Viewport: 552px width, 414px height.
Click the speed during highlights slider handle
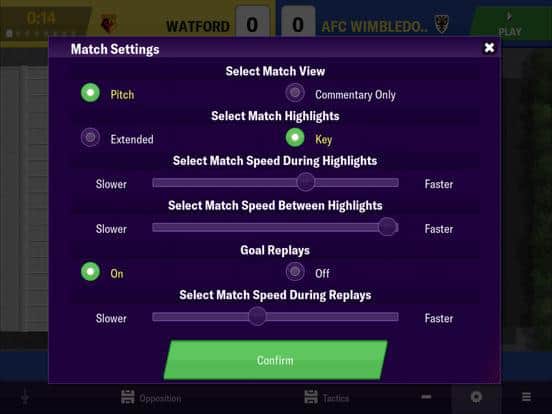coord(305,182)
